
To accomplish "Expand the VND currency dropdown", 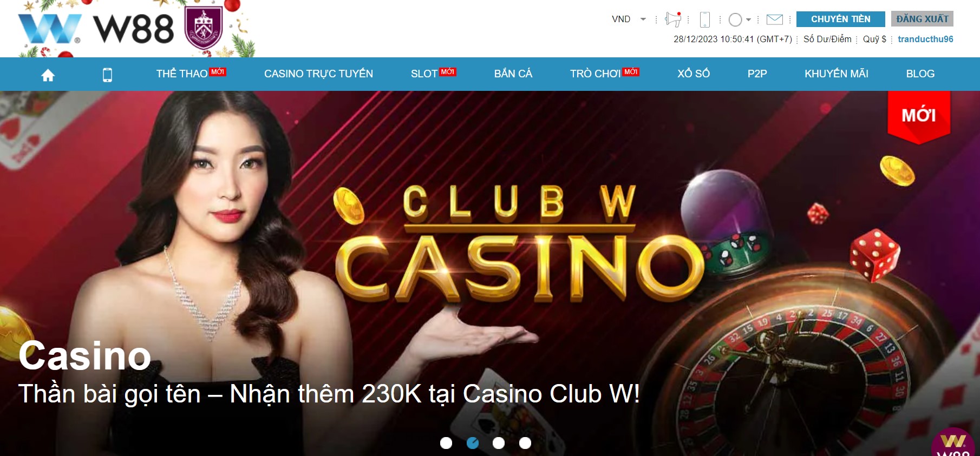I will point(629,19).
